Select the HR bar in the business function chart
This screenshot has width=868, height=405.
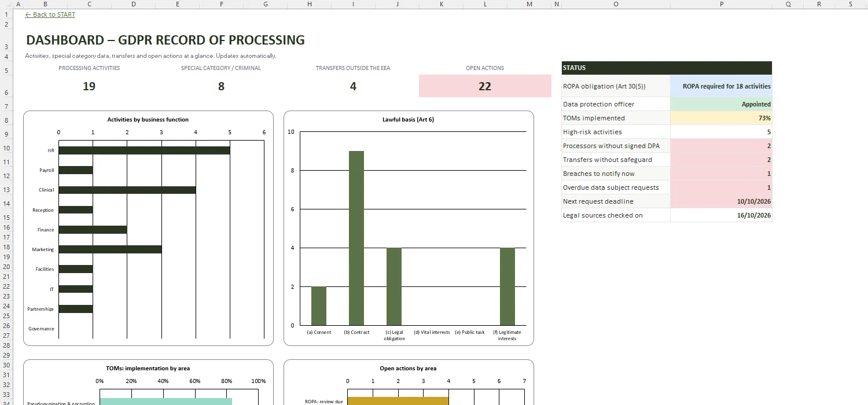click(144, 150)
